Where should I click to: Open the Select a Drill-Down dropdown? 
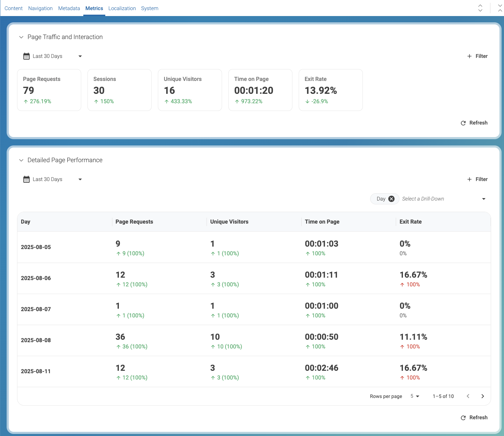click(x=443, y=198)
